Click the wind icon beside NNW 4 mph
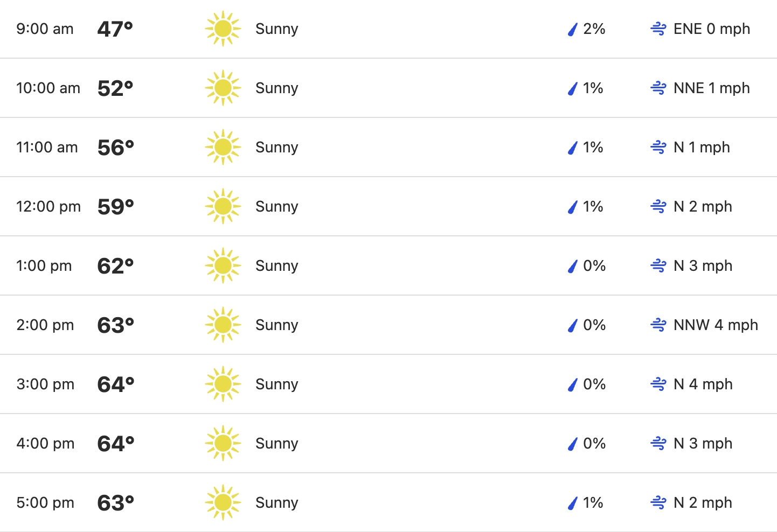 point(658,325)
